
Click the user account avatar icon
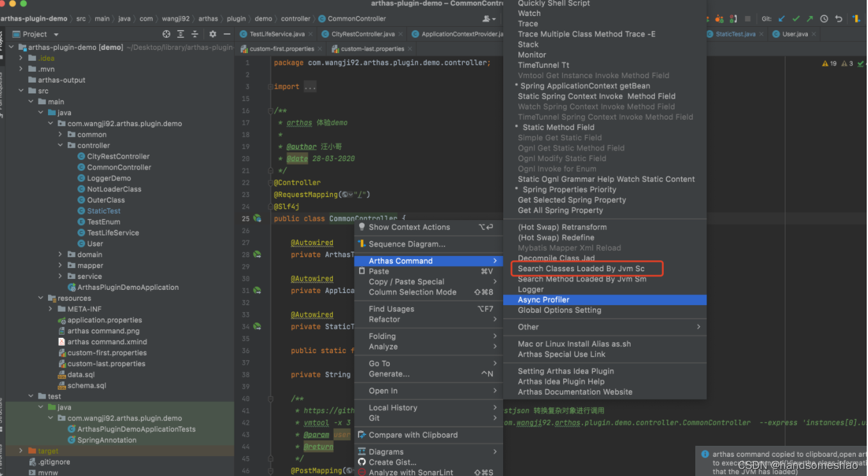coord(489,19)
